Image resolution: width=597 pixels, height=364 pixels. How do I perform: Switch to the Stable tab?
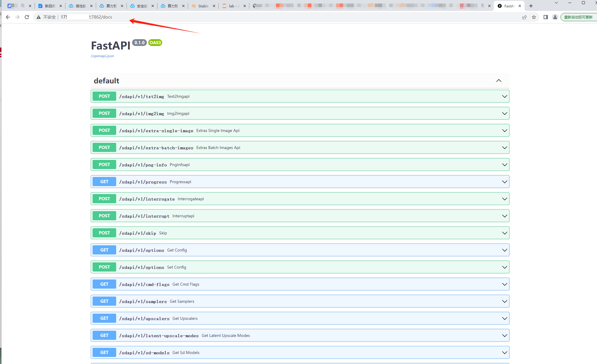[203, 6]
